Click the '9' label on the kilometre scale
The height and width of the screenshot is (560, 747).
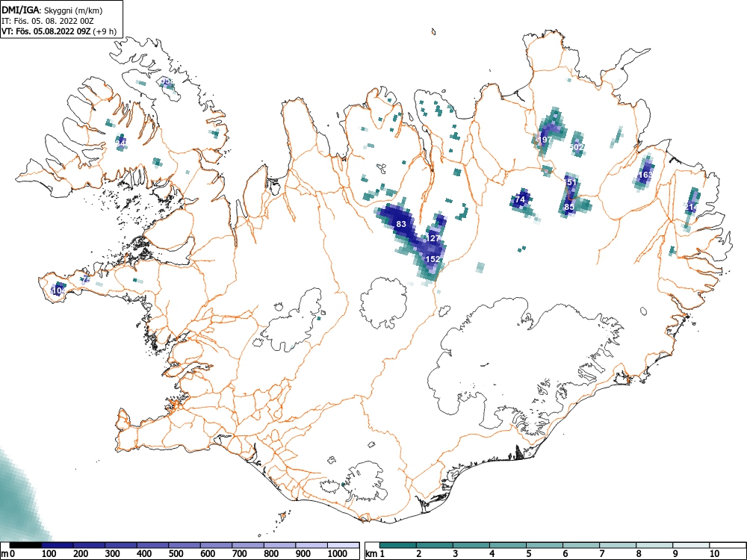[x=675, y=554]
